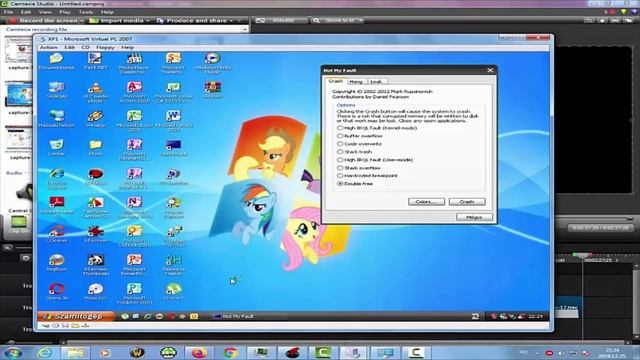Open the Hálózati helyek network icon

[56, 119]
